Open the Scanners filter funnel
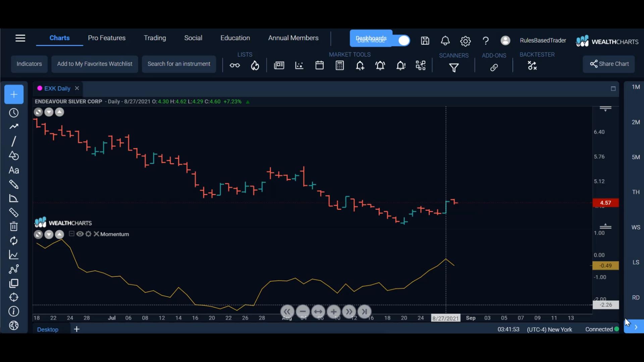 click(454, 68)
